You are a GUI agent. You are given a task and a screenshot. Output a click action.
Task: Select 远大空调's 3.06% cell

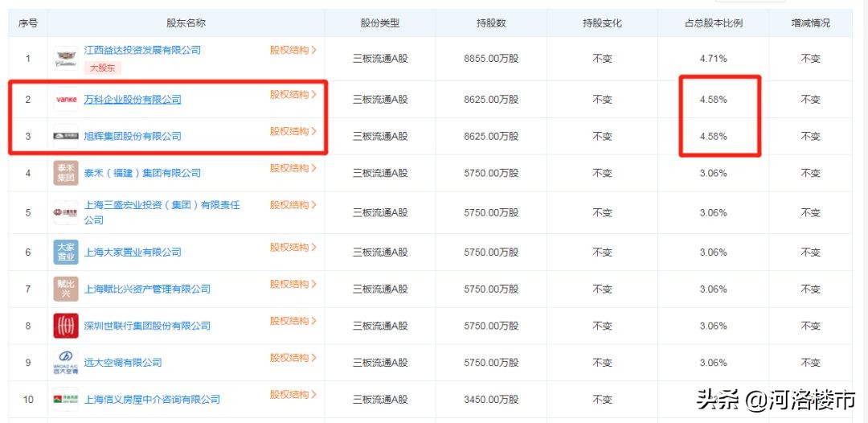713,363
